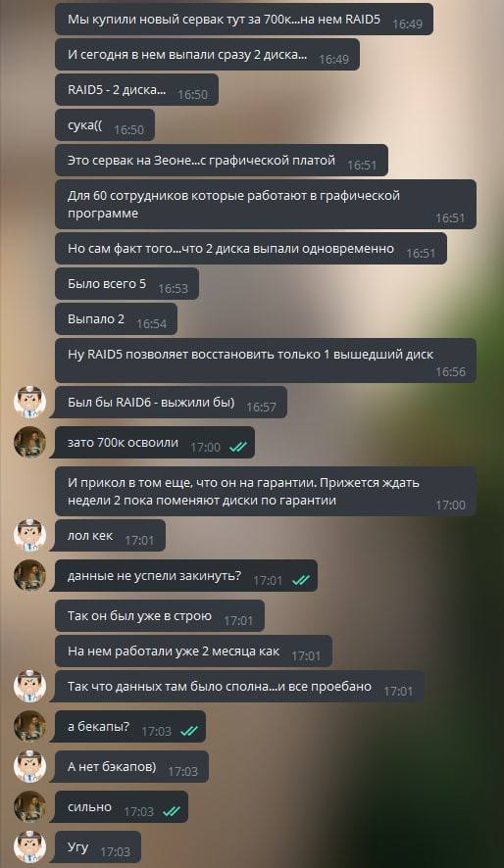Click read checkmarks on 'зато 700к освоили'
504x868 pixels.
click(238, 448)
